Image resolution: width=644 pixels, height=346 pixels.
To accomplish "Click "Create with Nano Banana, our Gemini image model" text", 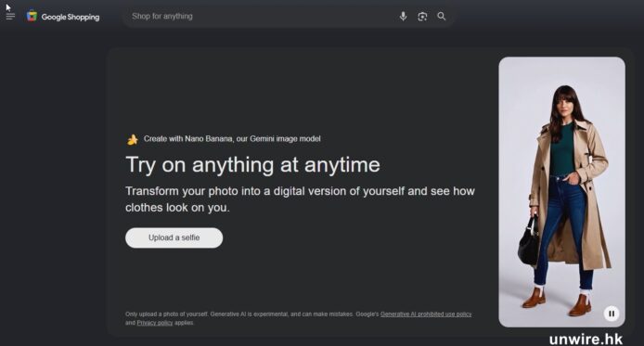I will [x=232, y=139].
